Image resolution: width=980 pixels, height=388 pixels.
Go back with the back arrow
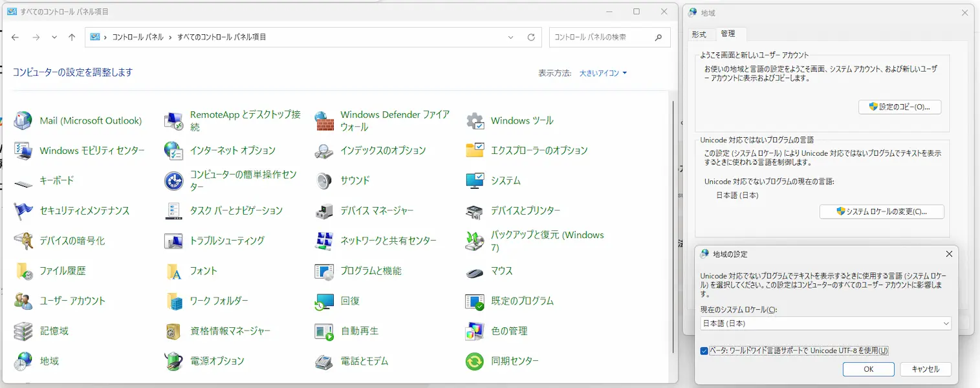coord(16,38)
